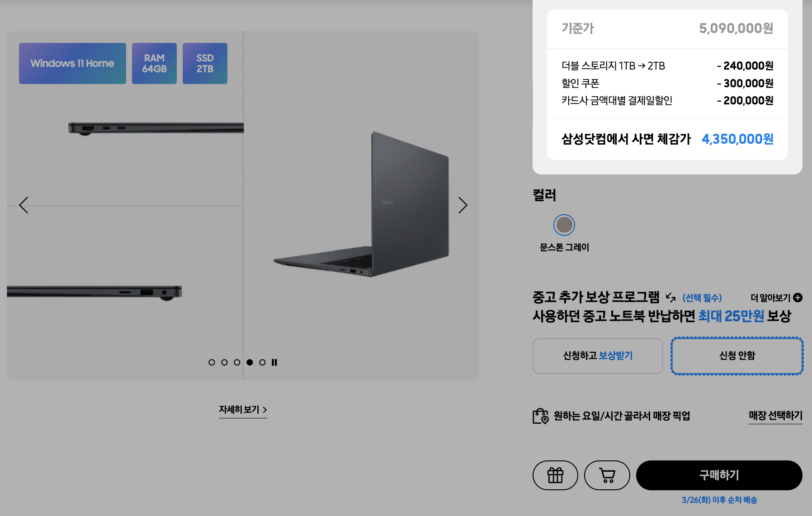Viewport: 812px width, 516px height.
Task: Click 더블 스토리지 1TB → 2TB discount row
Action: point(667,66)
